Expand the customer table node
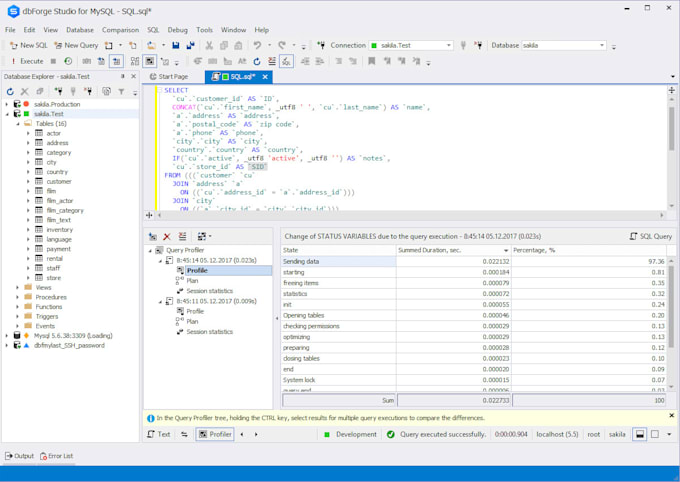This screenshot has height=482, width=680. pyautogui.click(x=28, y=181)
